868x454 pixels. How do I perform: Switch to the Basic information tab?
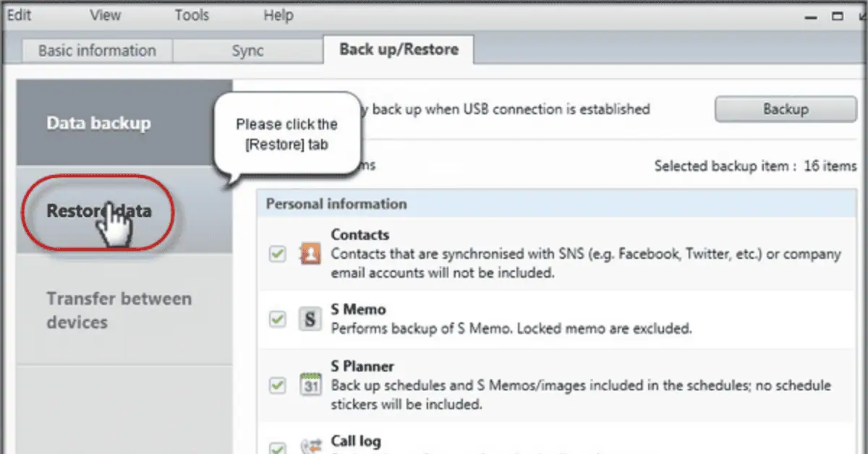(x=96, y=50)
